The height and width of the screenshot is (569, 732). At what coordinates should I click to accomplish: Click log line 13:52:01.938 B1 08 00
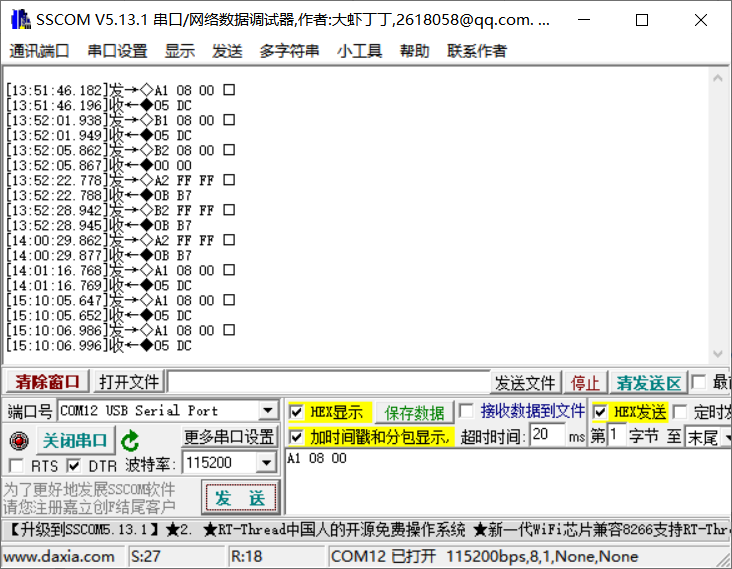pyautogui.click(x=120, y=120)
